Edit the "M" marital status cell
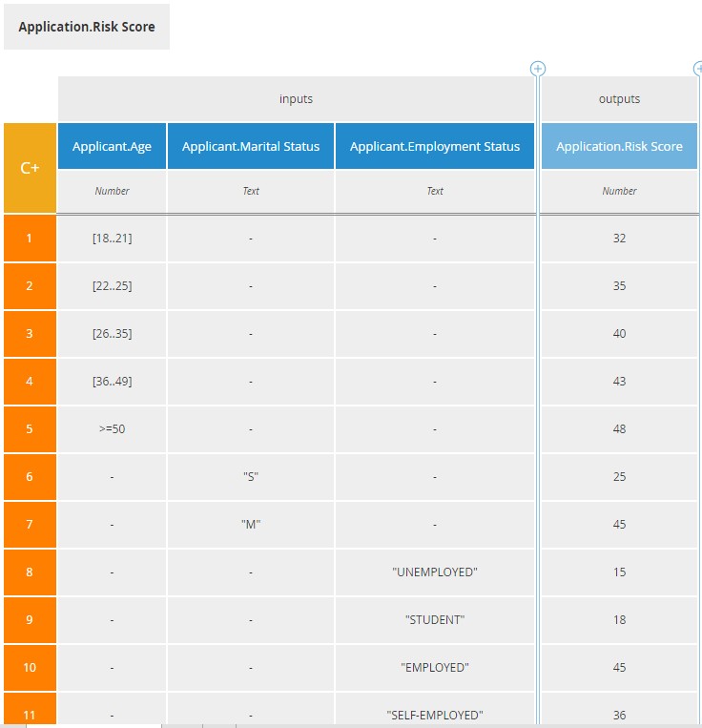 pos(251,525)
